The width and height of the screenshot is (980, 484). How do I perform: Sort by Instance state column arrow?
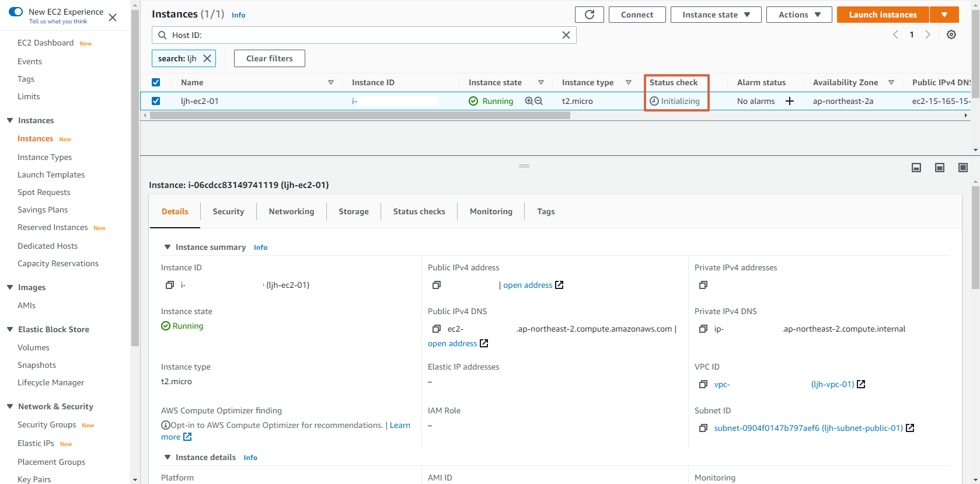point(541,82)
